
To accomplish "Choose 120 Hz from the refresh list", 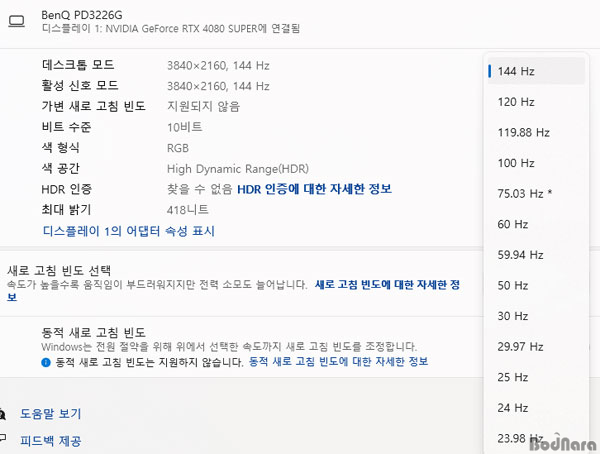I will click(536, 102).
